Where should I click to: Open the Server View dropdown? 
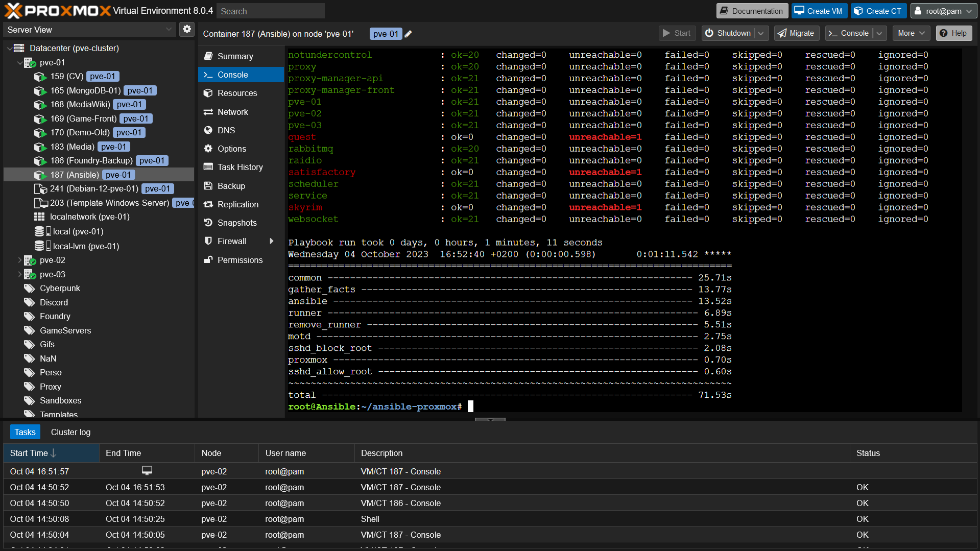point(90,30)
